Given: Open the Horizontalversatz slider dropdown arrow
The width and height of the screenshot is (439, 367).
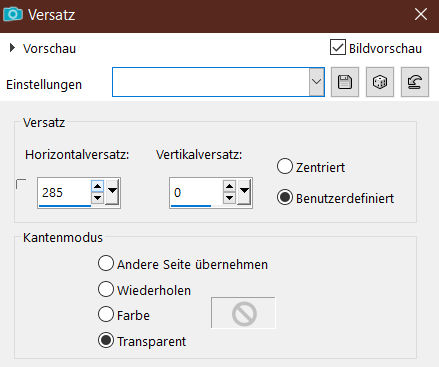Looking at the screenshot, I should (x=112, y=192).
